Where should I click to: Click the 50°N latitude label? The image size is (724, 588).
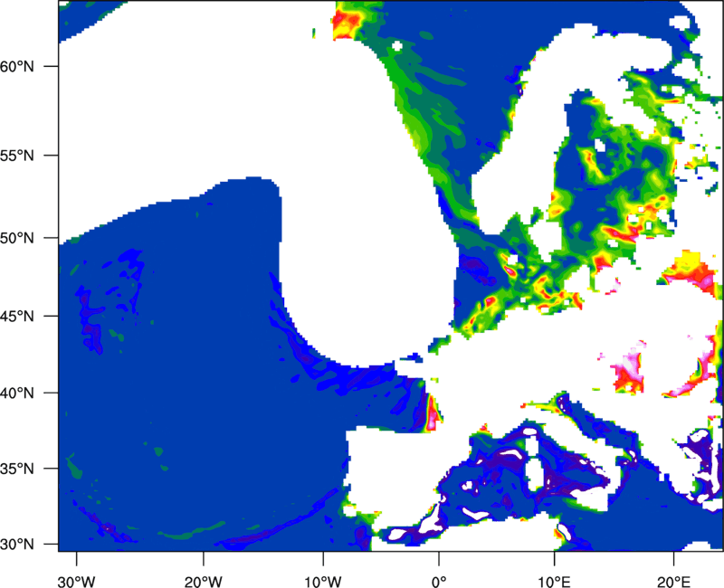[x=17, y=238]
